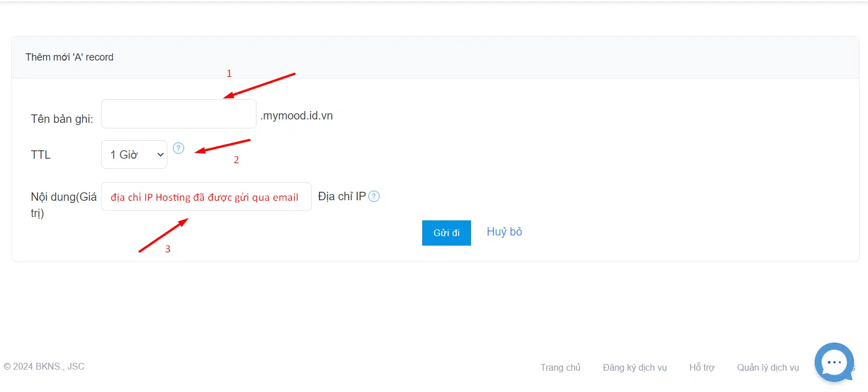Click the .mymood.id.vn domain suffix
This screenshot has width=868, height=392.
click(x=296, y=116)
